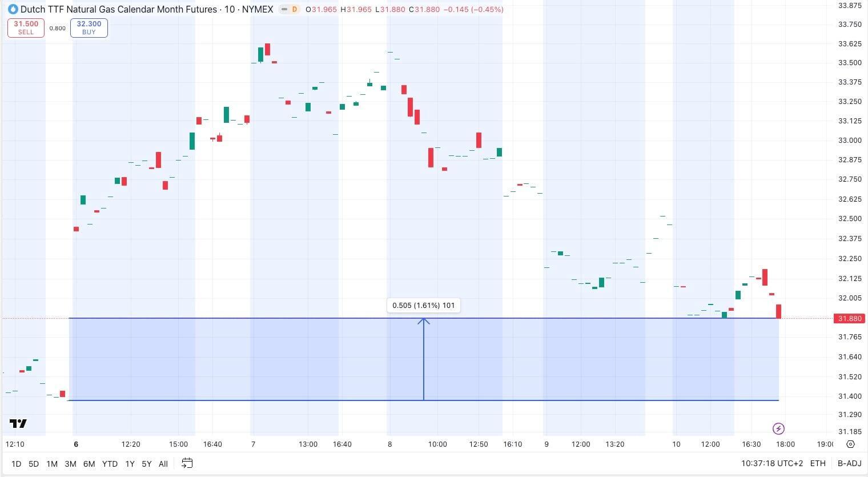Open the UTC+2 timezone selector
The height and width of the screenshot is (477, 868).
771,463
